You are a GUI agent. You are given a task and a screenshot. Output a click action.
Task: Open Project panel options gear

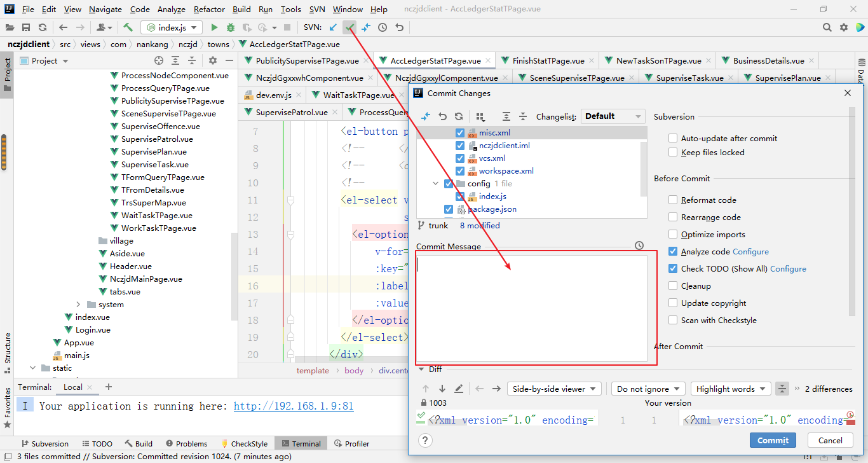click(213, 60)
